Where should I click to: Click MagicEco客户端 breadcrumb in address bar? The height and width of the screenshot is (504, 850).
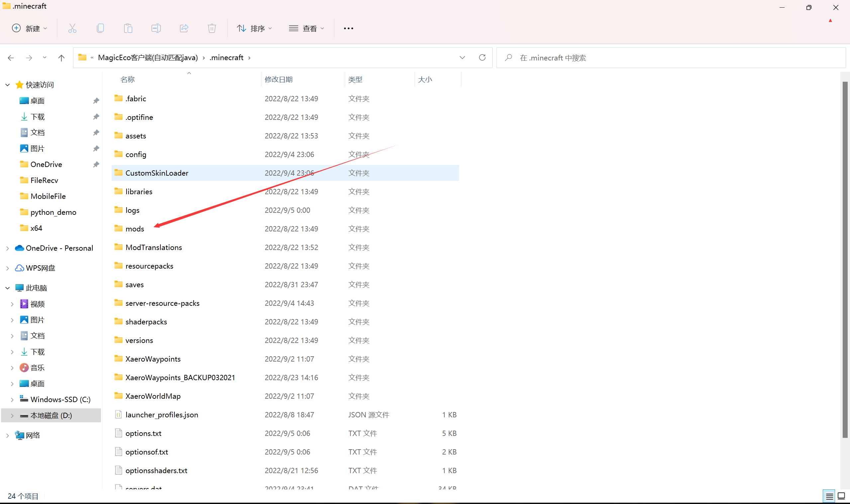point(147,57)
